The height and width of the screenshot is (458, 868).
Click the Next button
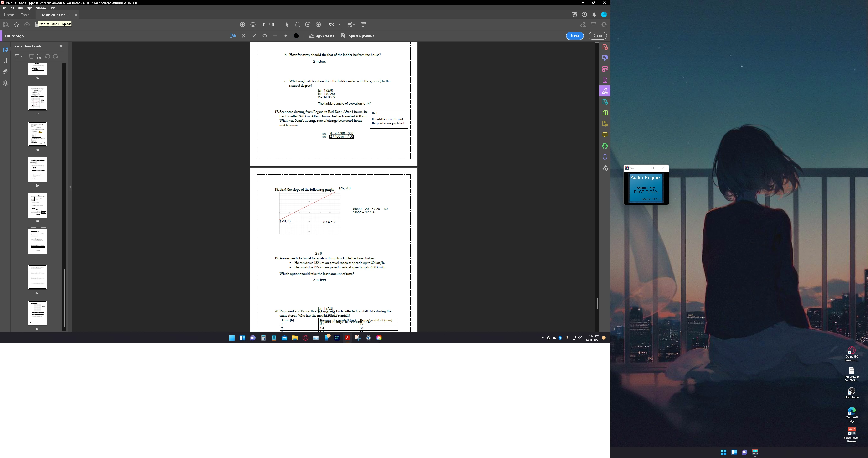coord(574,36)
